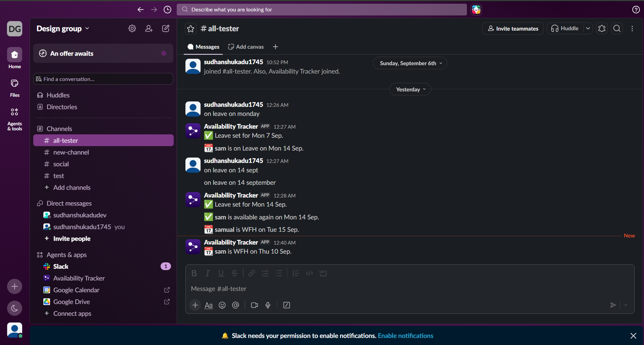Open workspace settings gear icon
The width and height of the screenshot is (644, 345).
pyautogui.click(x=132, y=29)
